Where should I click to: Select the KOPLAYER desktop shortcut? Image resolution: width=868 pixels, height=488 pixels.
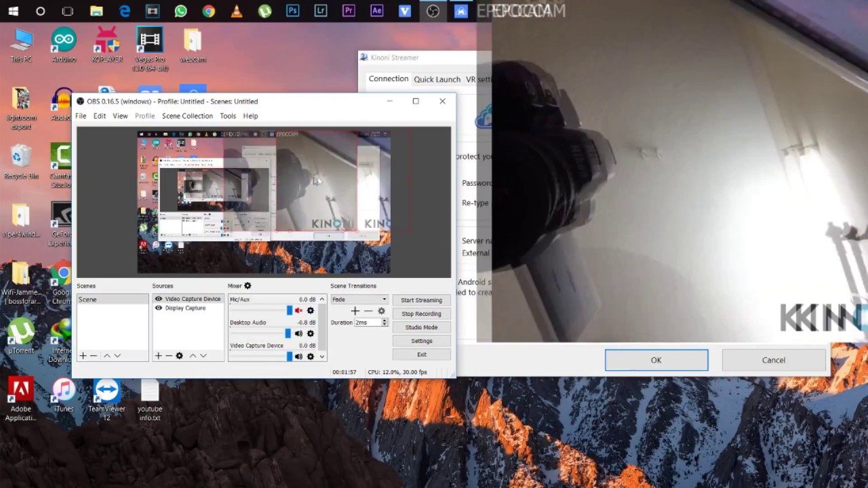[106, 46]
